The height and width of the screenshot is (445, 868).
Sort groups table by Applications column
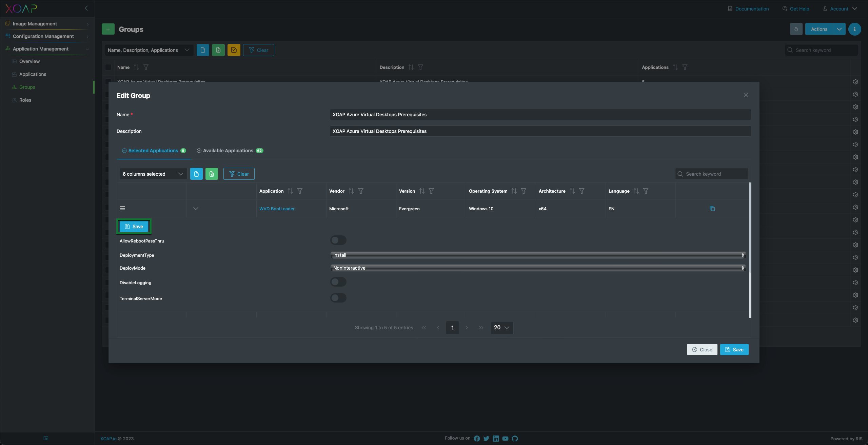(x=675, y=67)
